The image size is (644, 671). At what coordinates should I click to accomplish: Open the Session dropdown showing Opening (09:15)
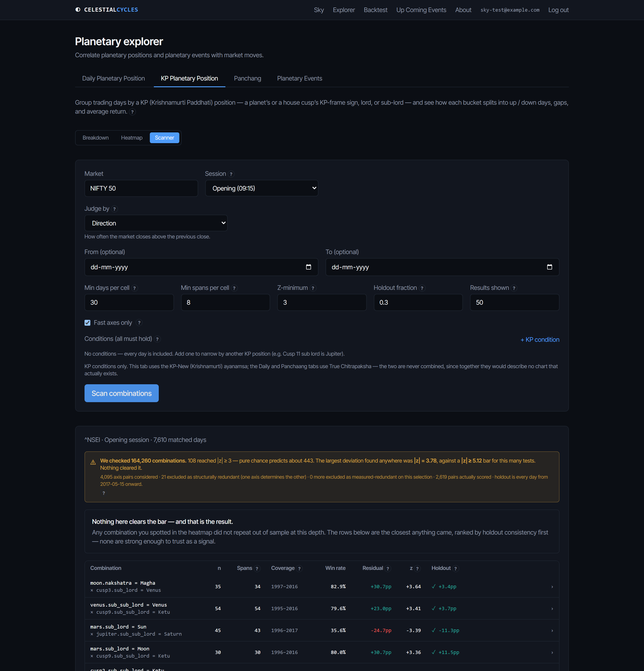click(262, 188)
